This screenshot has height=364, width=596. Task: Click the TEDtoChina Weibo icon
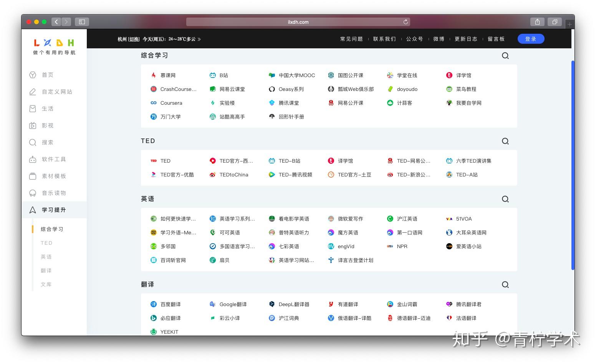click(213, 175)
